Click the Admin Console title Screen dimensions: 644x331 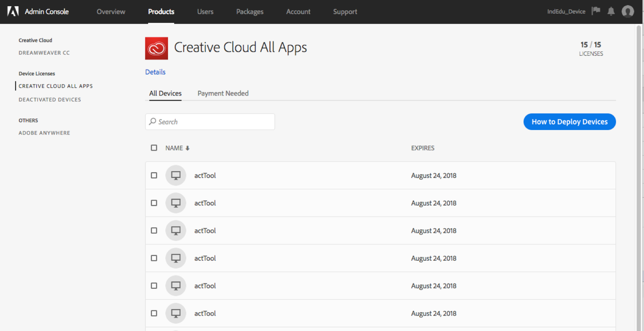[47, 12]
